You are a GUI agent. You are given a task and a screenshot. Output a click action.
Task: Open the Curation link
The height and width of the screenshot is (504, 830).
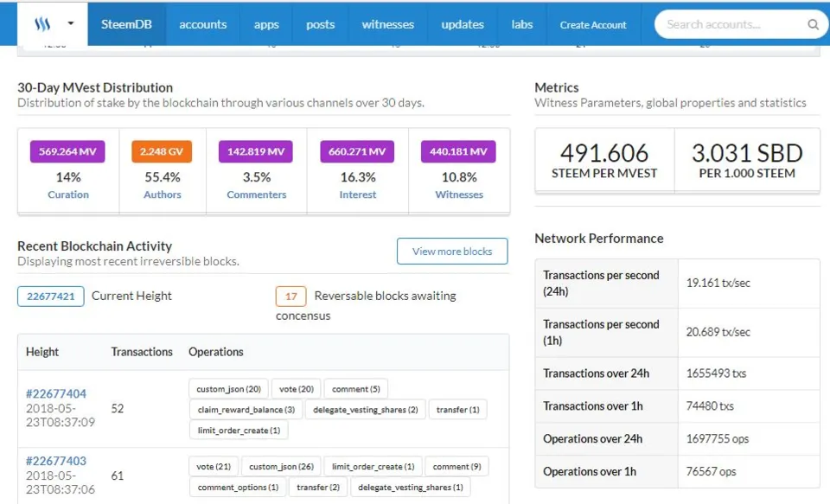68,195
